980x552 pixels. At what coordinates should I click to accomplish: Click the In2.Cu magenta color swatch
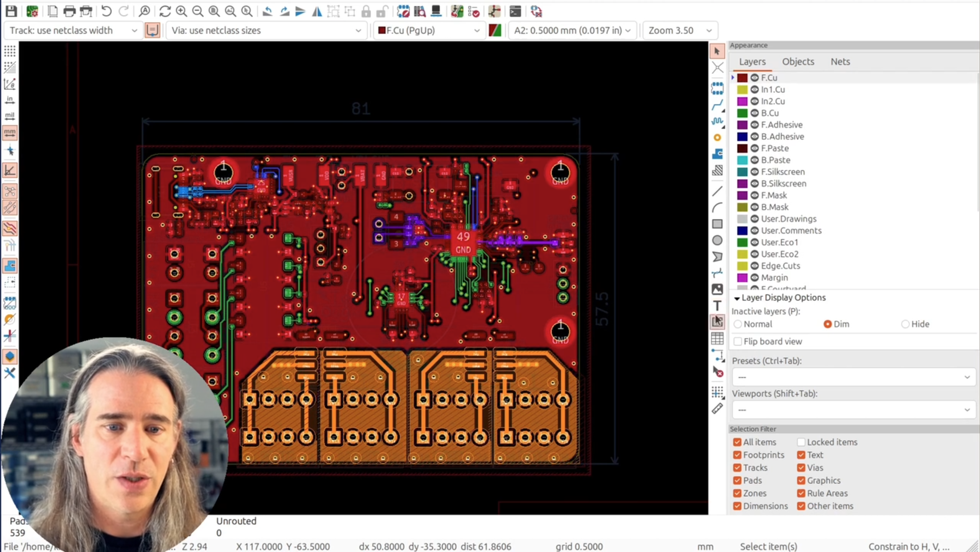742,101
